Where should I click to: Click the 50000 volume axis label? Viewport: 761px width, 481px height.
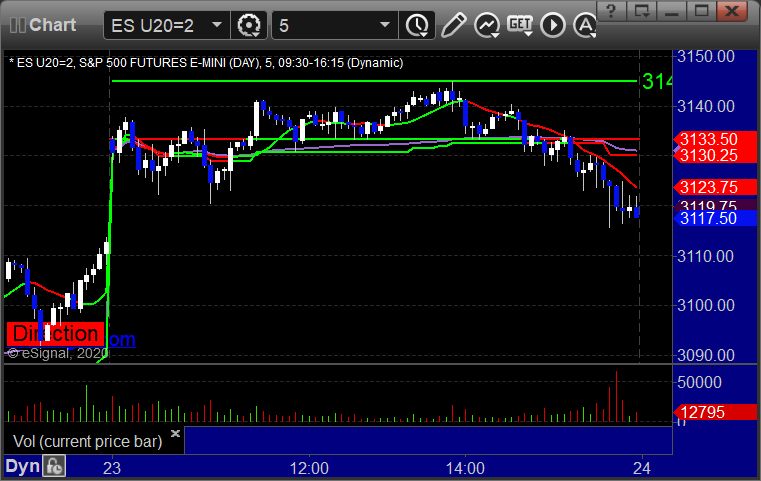[699, 382]
